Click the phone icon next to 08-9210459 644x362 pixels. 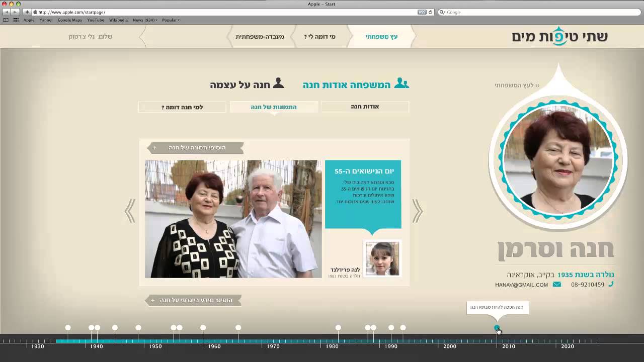[611, 284]
